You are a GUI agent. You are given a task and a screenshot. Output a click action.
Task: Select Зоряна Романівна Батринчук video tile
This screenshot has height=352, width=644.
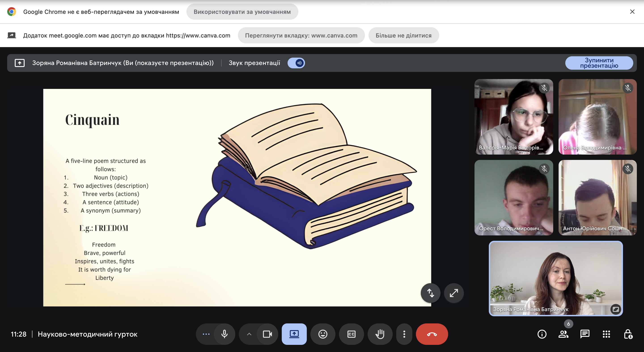555,278
